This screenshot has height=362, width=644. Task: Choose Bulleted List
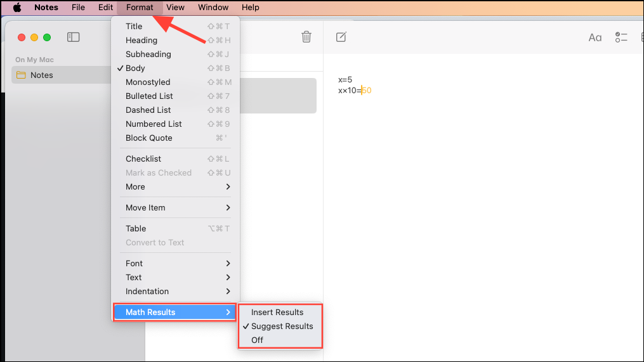point(175,96)
